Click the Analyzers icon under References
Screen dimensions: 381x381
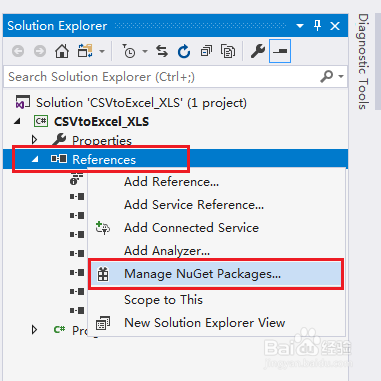[x=76, y=179]
